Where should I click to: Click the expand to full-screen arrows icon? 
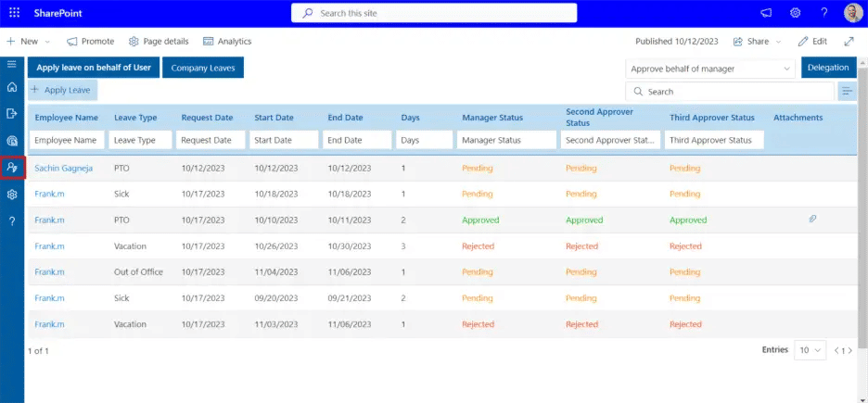[849, 42]
